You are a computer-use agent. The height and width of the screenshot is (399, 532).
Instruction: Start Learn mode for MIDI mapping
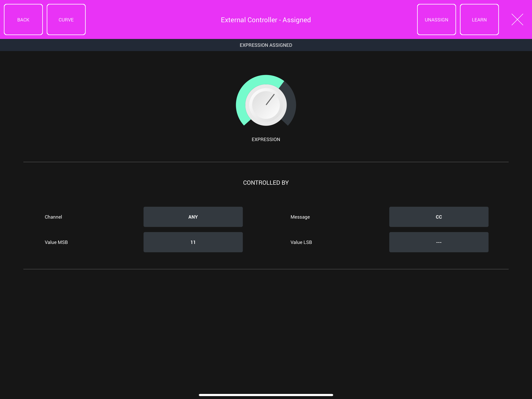479,19
